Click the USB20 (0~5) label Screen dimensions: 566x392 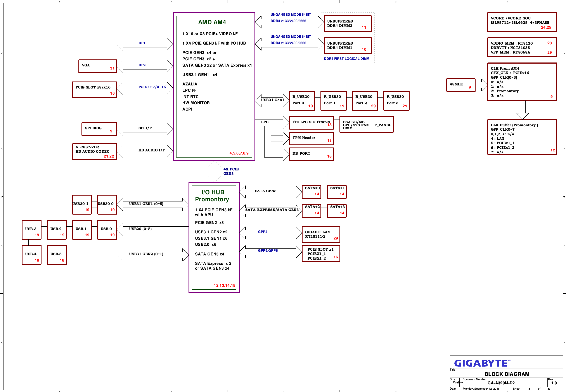(x=140, y=229)
